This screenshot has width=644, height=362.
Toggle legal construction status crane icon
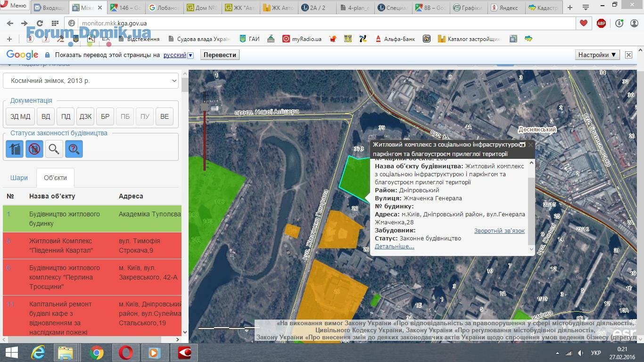[x=15, y=149]
